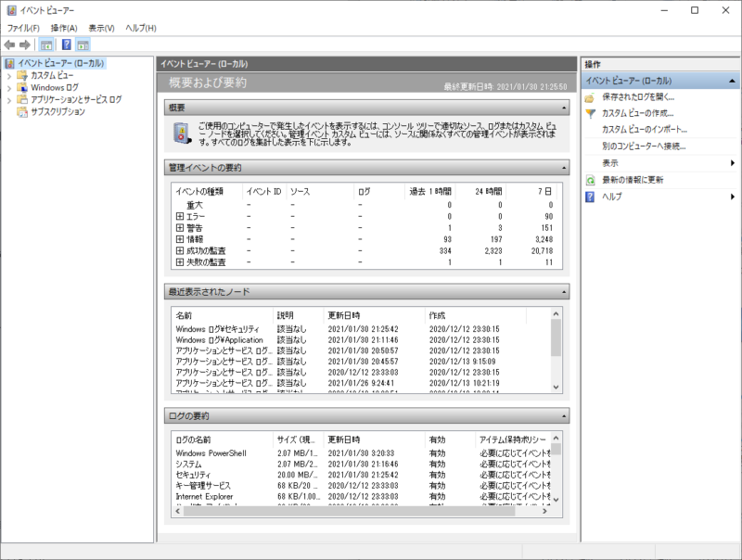Click the イベント ID column header
The width and height of the screenshot is (742, 560).
(264, 192)
